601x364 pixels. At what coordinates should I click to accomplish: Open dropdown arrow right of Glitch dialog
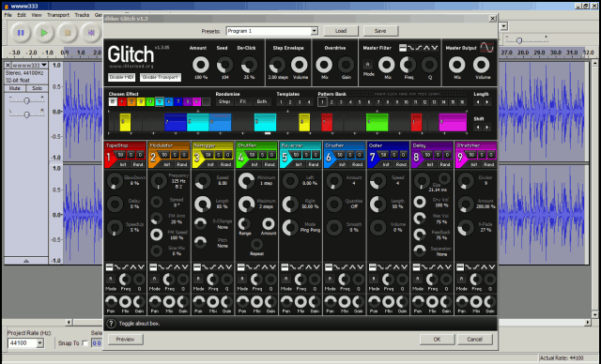click(x=503, y=26)
